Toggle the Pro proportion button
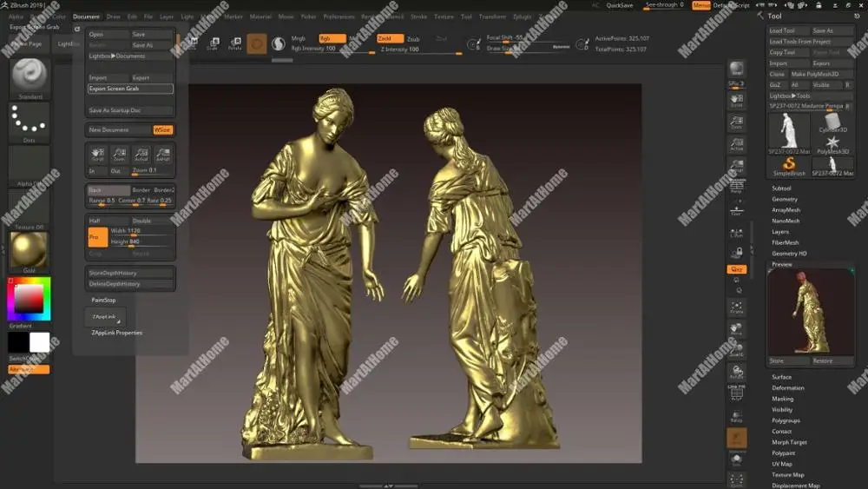 (98, 237)
